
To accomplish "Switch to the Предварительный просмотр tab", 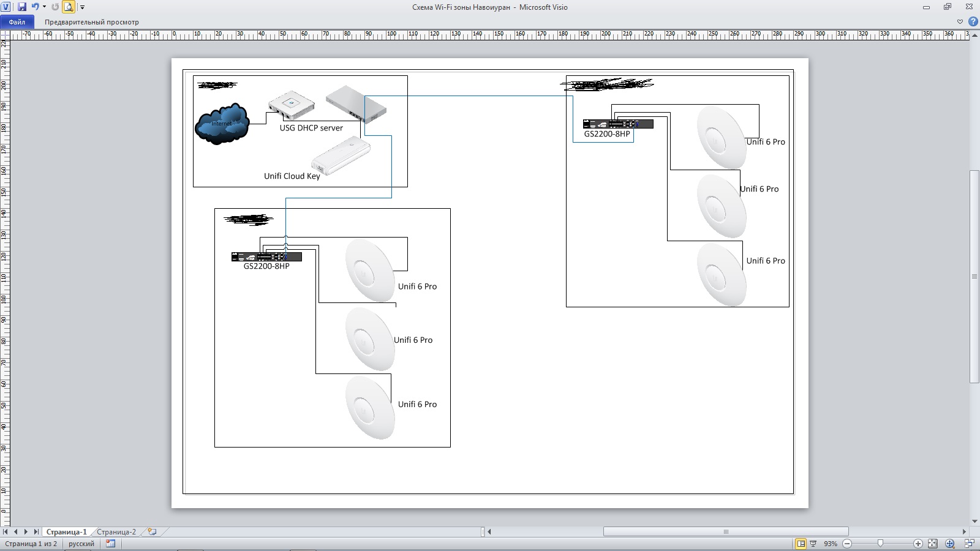I will pyautogui.click(x=92, y=21).
